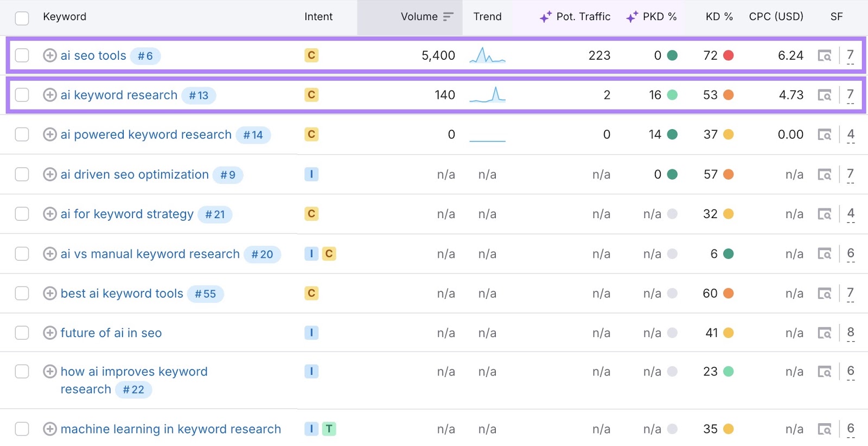The height and width of the screenshot is (446, 868).
Task: Click the plus icon next to 'best ai keyword tools'
Action: point(49,294)
